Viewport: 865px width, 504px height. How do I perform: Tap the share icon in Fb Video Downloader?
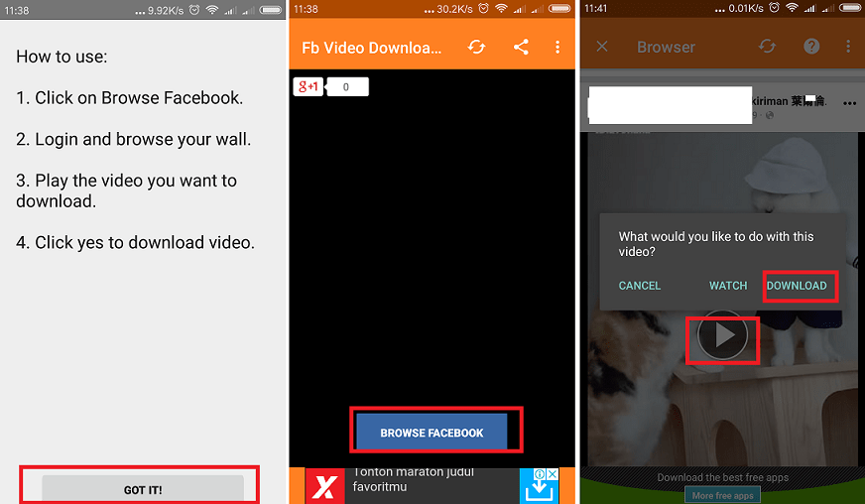(x=521, y=47)
